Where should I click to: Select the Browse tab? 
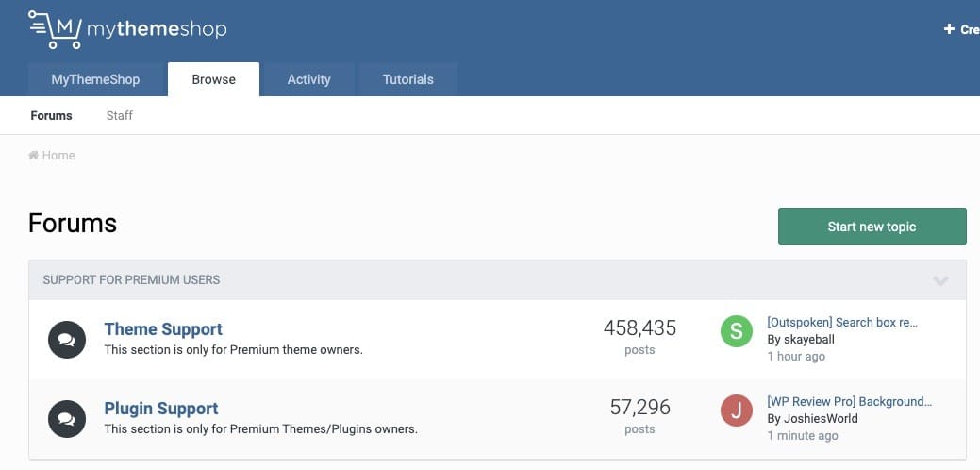(x=214, y=79)
